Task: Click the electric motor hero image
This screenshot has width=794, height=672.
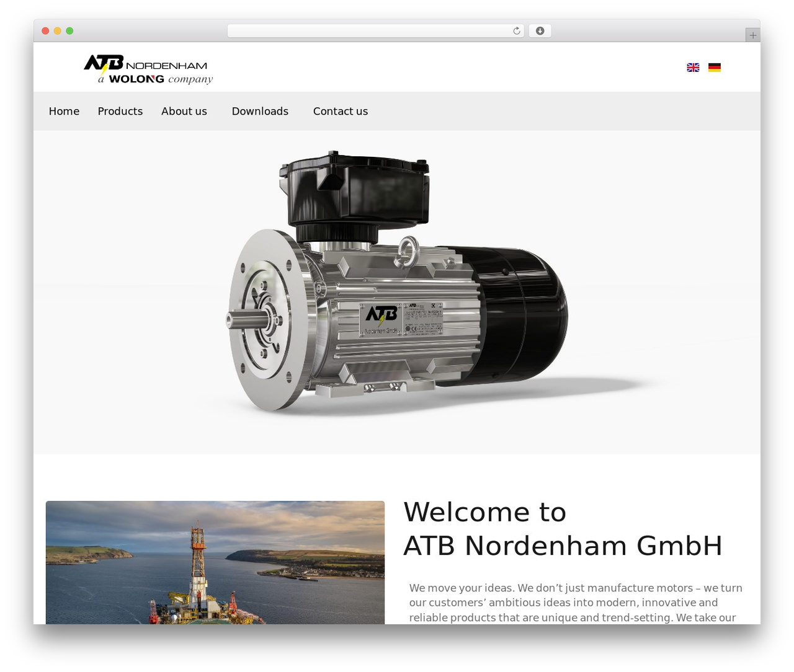Action: tap(397, 292)
